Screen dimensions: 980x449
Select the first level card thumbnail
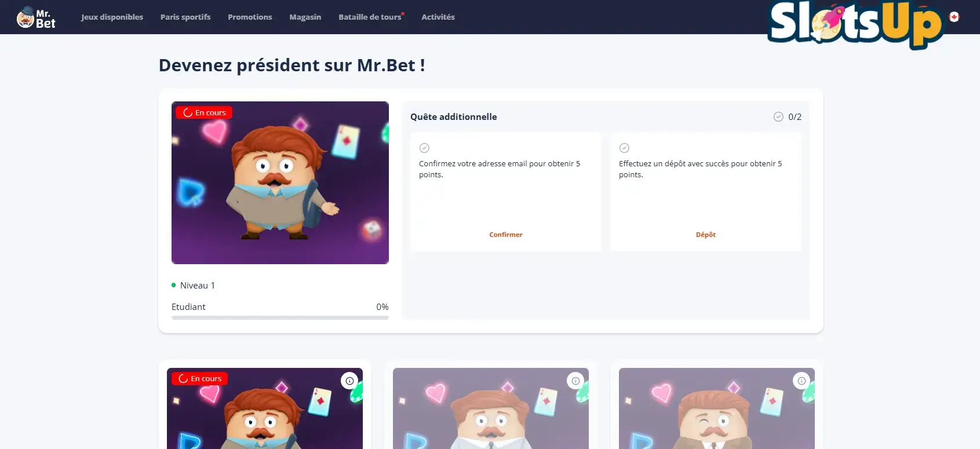point(265,408)
